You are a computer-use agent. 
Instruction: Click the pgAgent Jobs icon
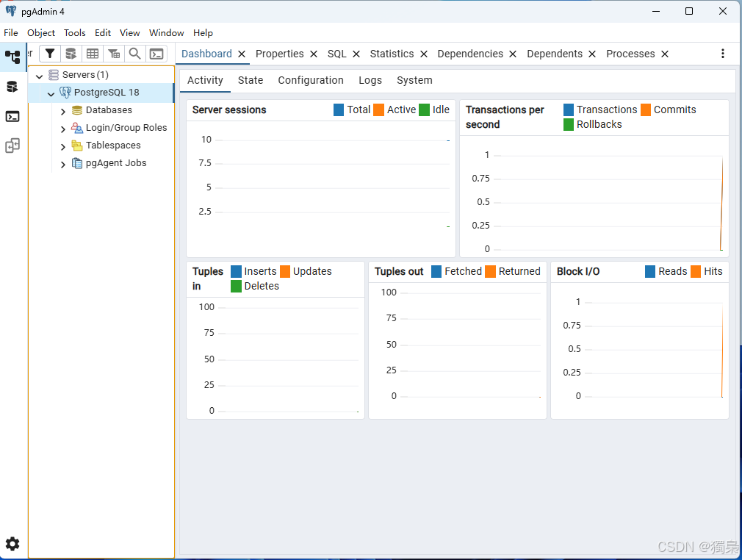77,163
